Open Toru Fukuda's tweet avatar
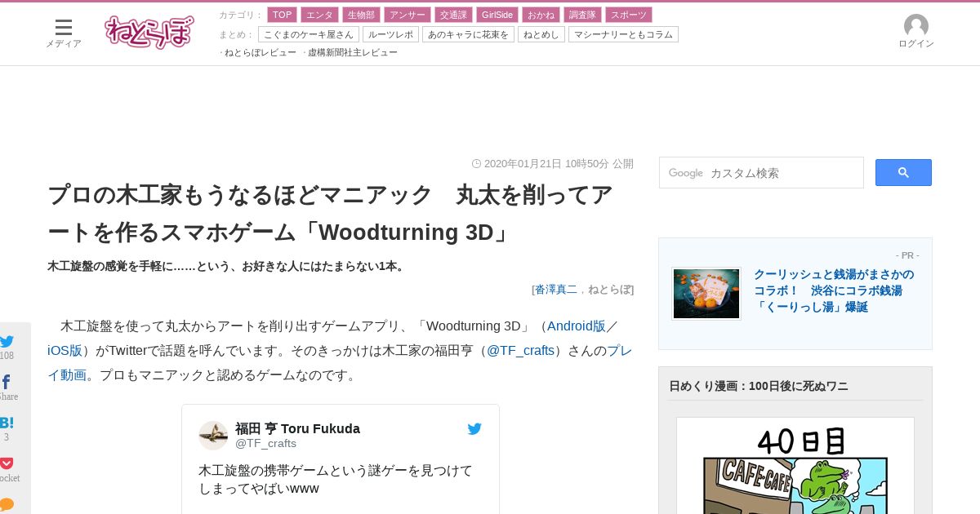The image size is (980, 514). point(213,436)
